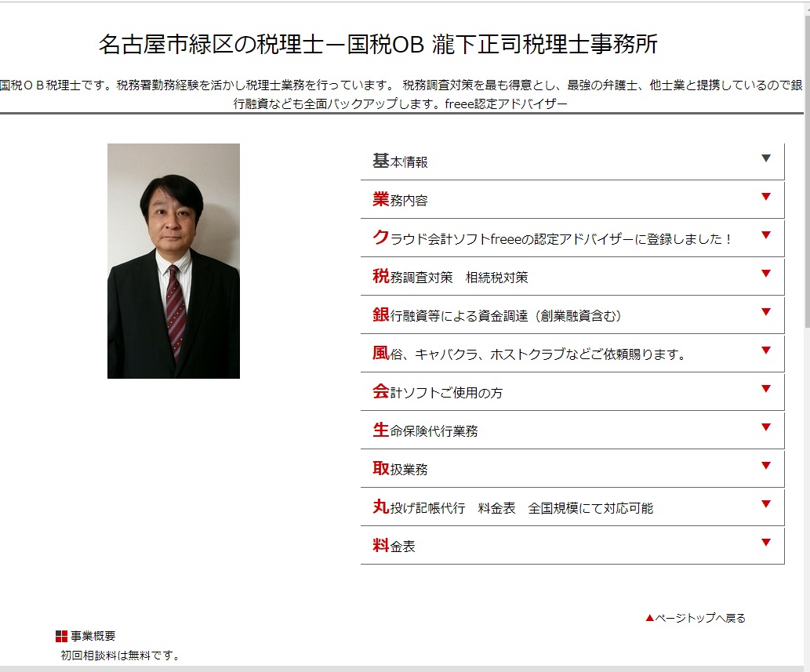Open 生命保険代行業務 heading
810x672 pixels.
(425, 430)
